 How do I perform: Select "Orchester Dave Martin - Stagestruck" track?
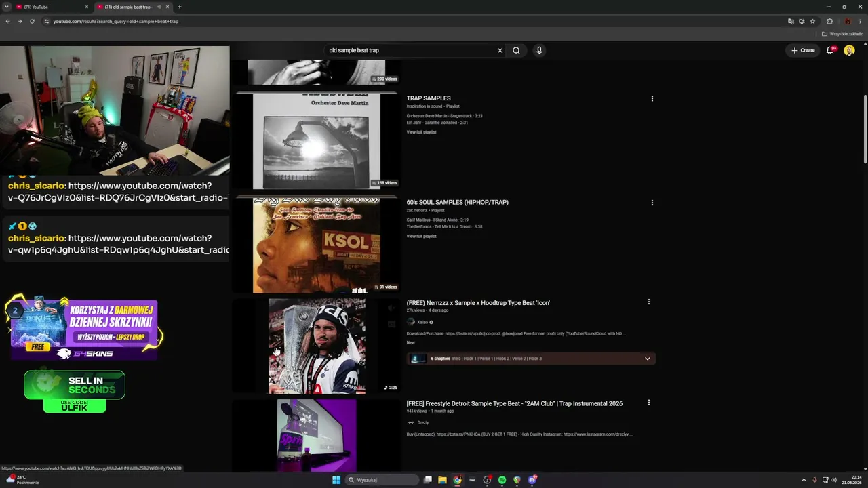point(444,116)
